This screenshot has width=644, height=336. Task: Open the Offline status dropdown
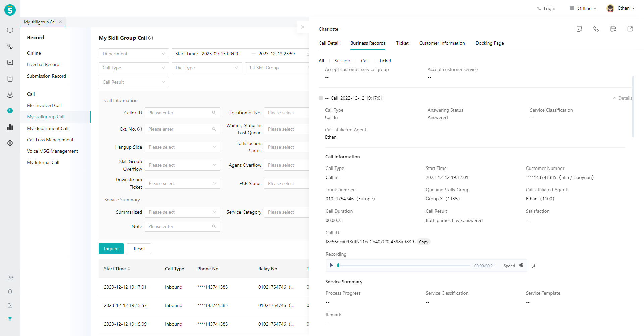point(583,8)
